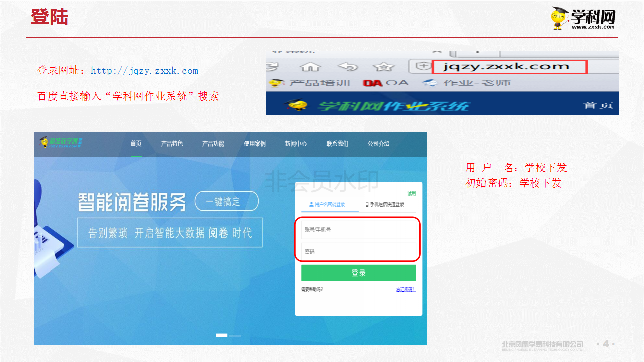This screenshot has height=362, width=644.
Task: Click the red OA bookmark icon
Action: 372,84
